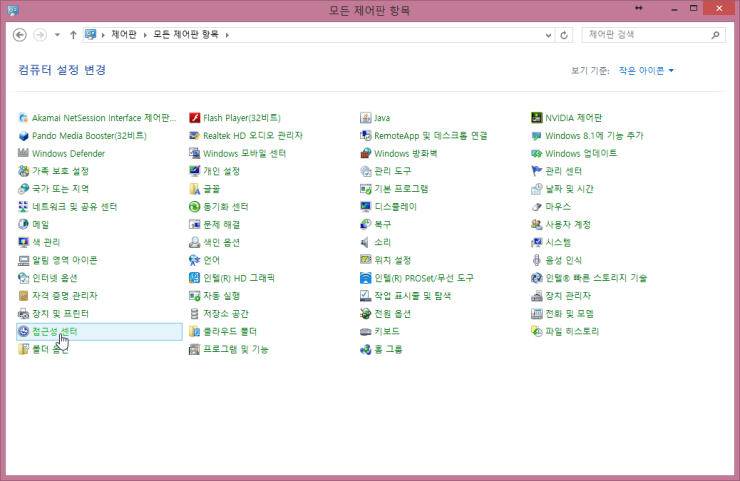Screen dimensions: 740x481
Task: Open the 장치 및 프린터 icon
Action: point(23,313)
